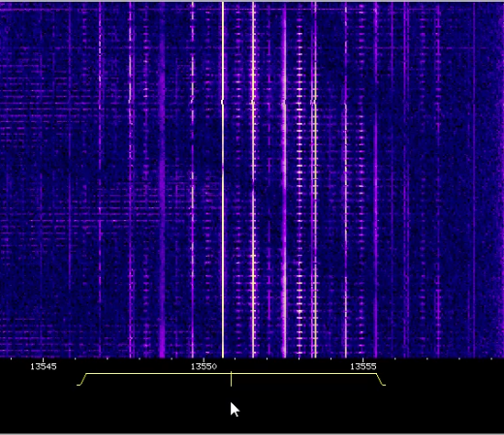Click the thick purple signal near 13552.5
504x435 pixels.
(284, 179)
